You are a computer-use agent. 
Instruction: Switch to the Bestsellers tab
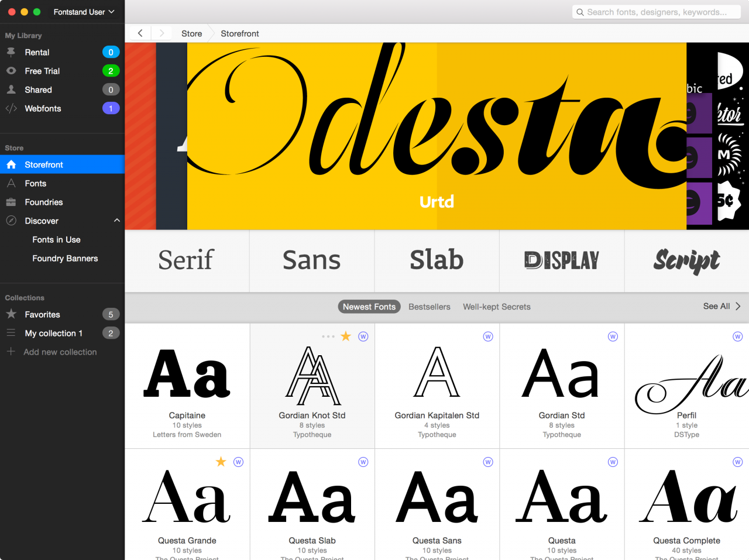coord(430,307)
